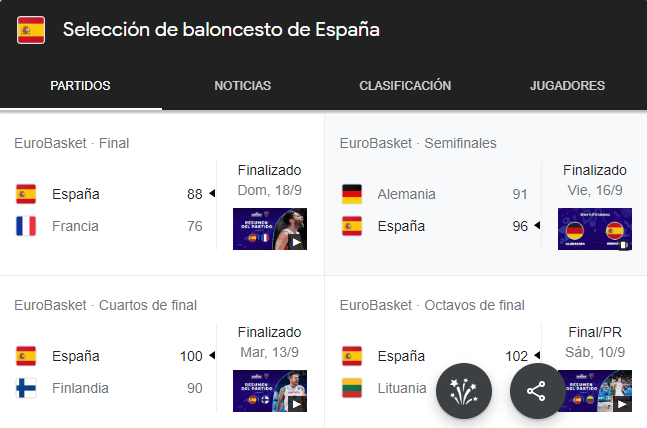Play the España vs Finlandia match summary video
The height and width of the screenshot is (428, 647).
click(x=270, y=391)
